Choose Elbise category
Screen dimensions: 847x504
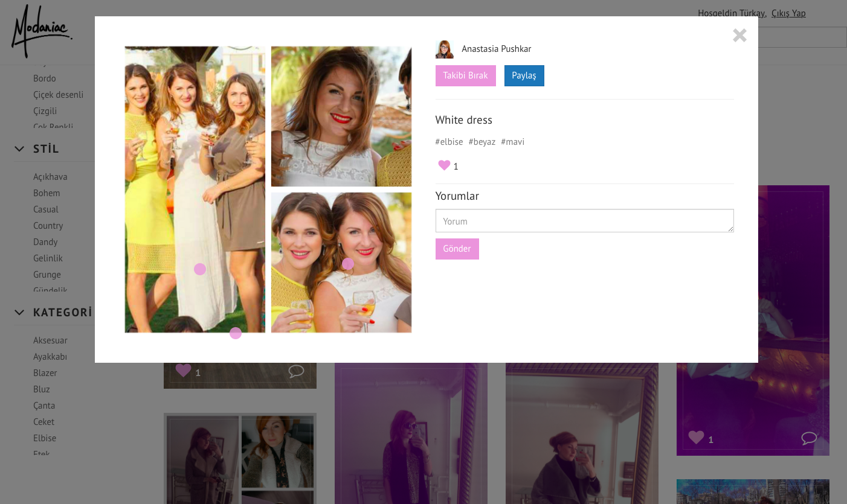pos(45,438)
